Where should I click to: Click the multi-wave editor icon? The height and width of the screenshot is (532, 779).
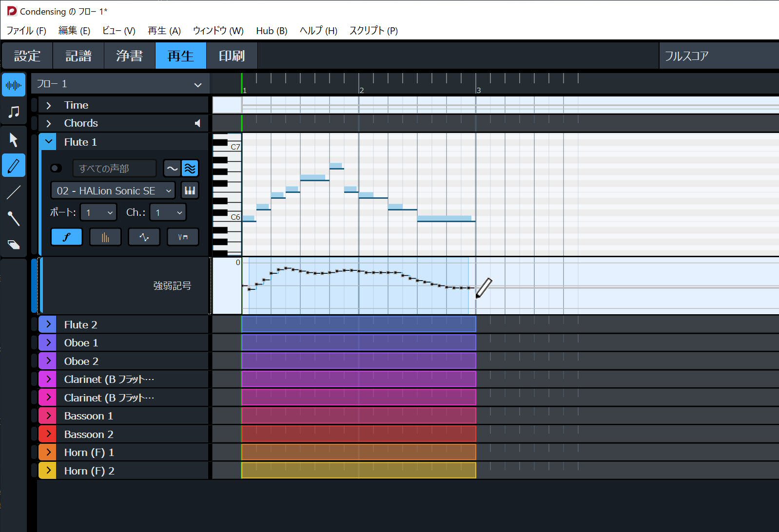(190, 169)
